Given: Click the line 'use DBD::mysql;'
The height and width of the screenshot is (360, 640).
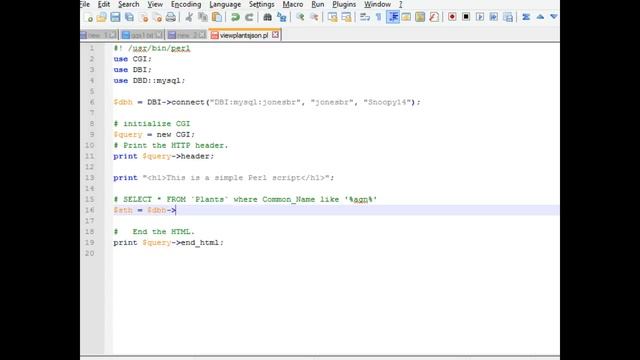Looking at the screenshot, I should coord(149,80).
